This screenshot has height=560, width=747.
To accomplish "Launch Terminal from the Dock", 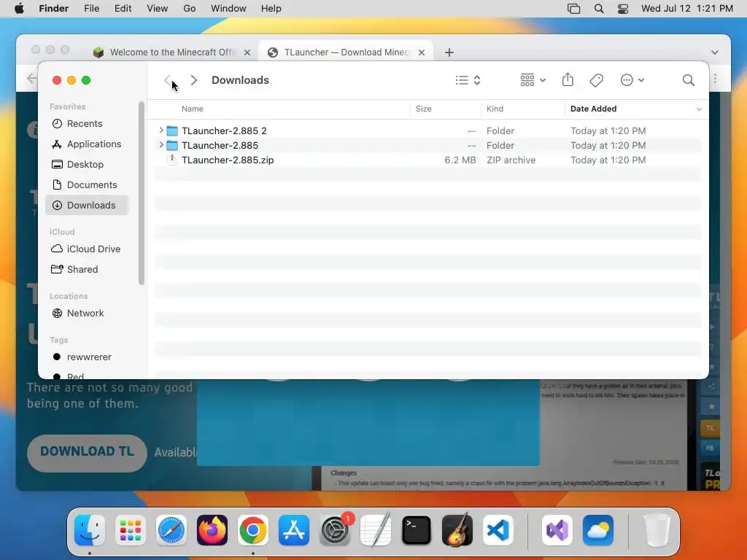I will (x=417, y=530).
